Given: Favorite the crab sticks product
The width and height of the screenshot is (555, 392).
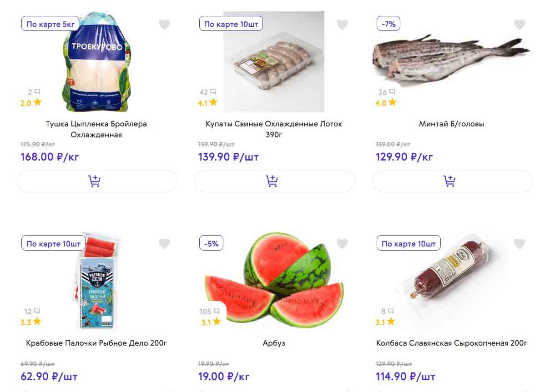Looking at the screenshot, I should point(164,244).
